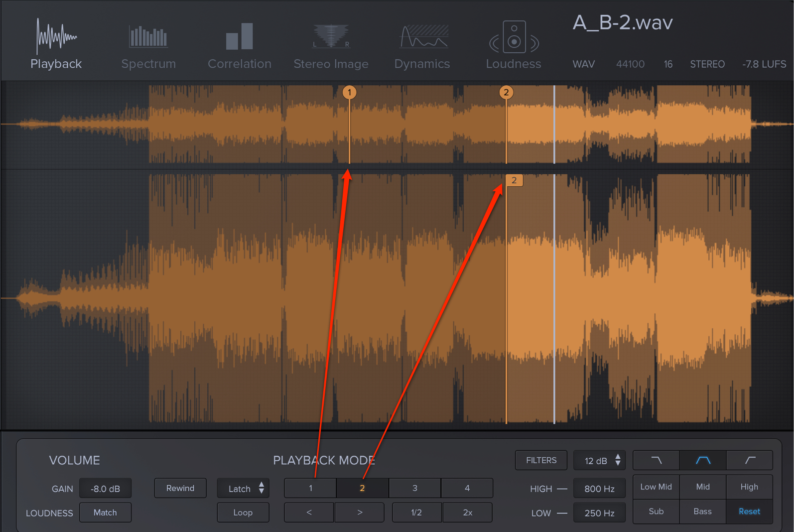Click the HIGH frequency 800 Hz field

click(599, 489)
